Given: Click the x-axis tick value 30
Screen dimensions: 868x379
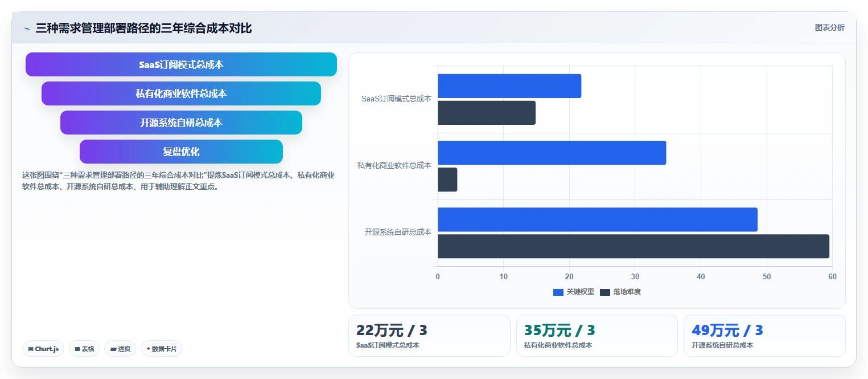Looking at the screenshot, I should (635, 276).
